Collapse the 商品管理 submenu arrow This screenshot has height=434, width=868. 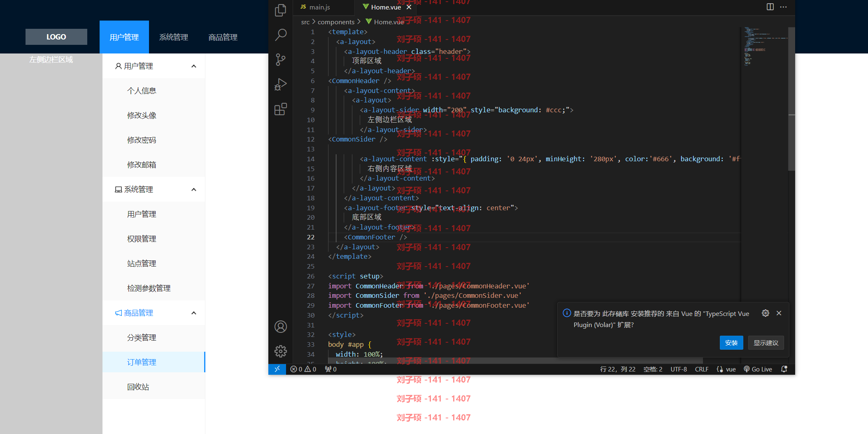pyautogui.click(x=194, y=313)
